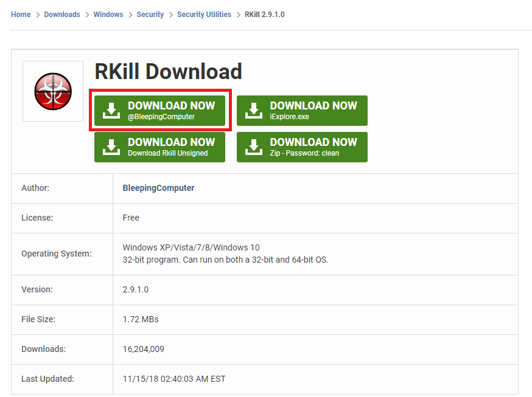Click the download icon on the Zip button

[254, 147]
